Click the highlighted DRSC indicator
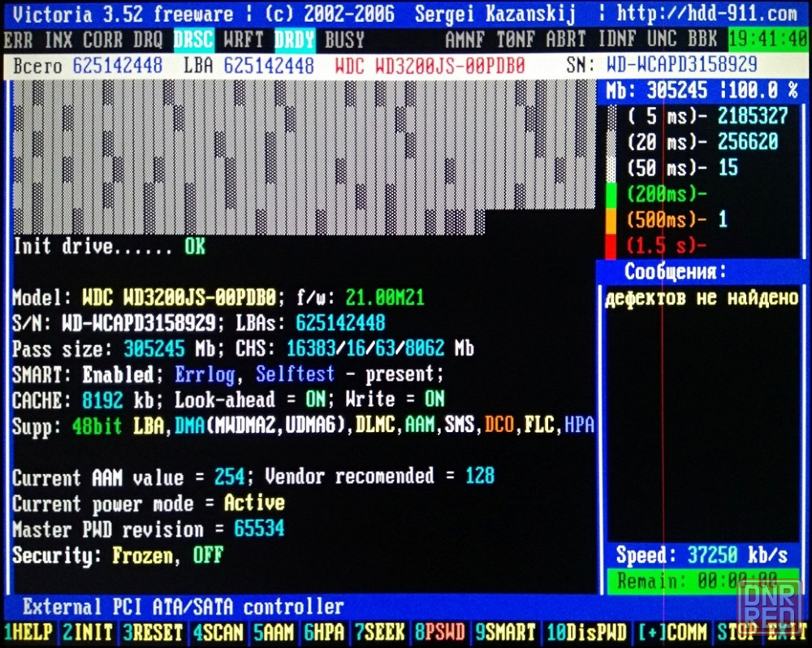 coord(193,40)
